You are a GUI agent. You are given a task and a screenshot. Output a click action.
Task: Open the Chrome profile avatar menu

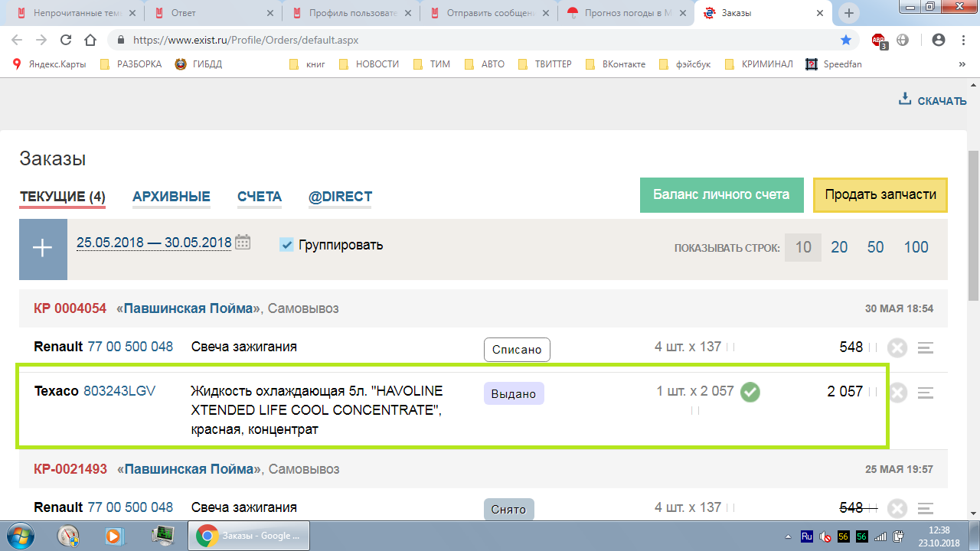click(938, 40)
